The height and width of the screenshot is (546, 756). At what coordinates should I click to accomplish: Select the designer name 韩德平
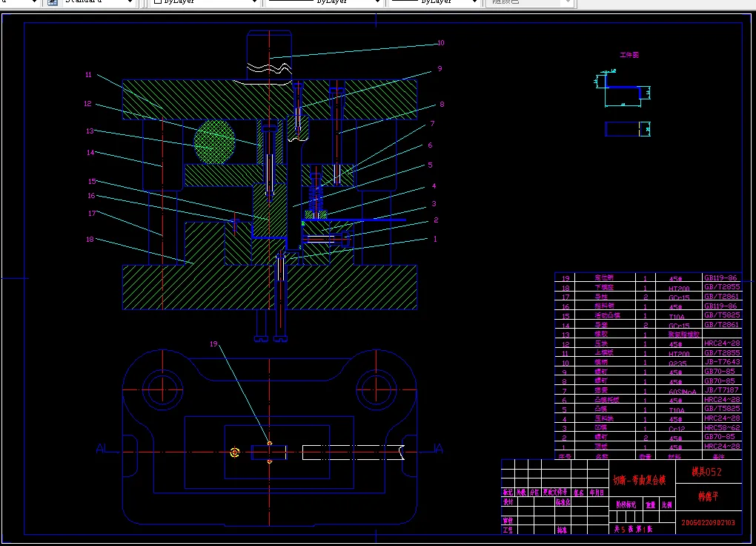709,496
